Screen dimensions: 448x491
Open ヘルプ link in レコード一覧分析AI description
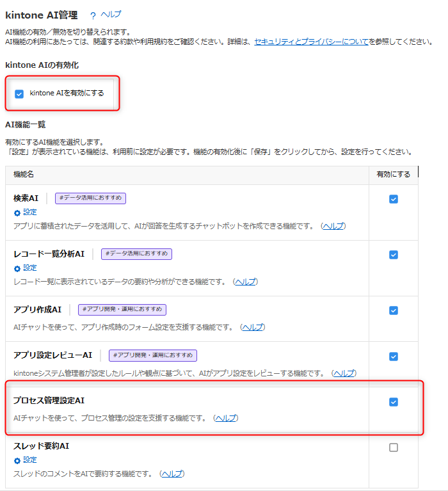click(246, 282)
